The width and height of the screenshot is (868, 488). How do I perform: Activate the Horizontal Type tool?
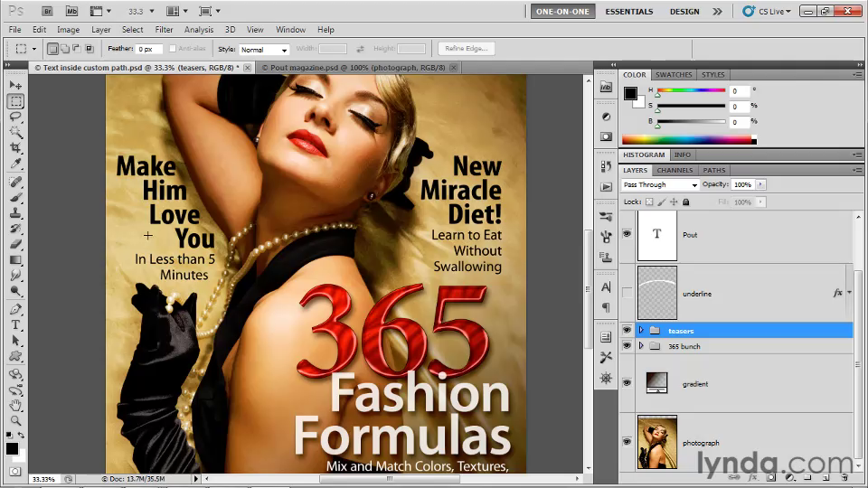click(x=15, y=325)
